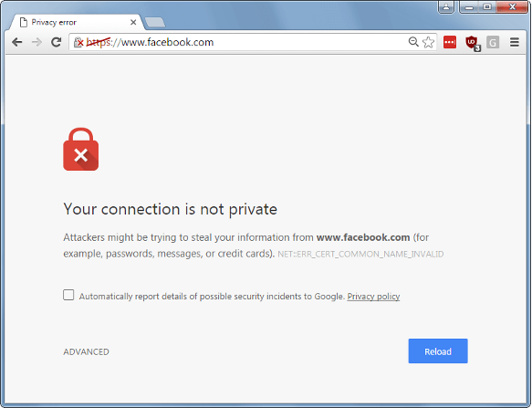532x408 pixels.
Task: Open the zoom magnifier icon in address bar
Action: (x=413, y=42)
